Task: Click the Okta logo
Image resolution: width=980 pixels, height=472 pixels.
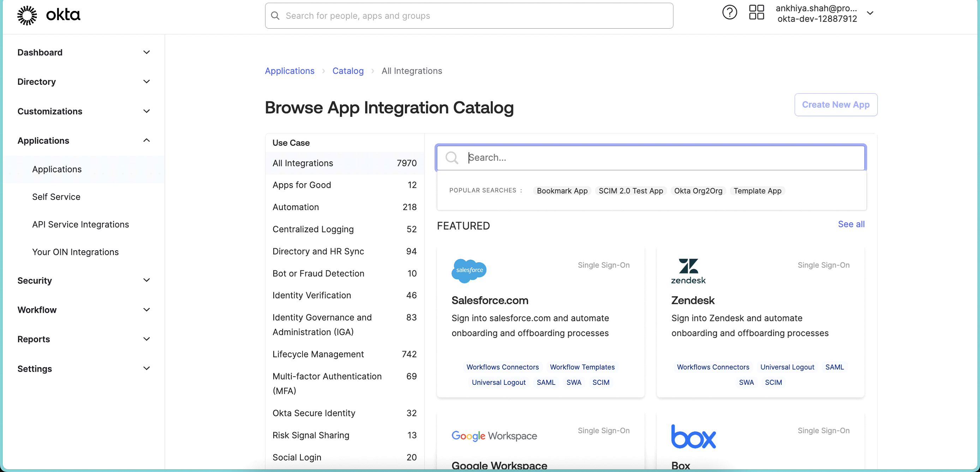Action: [x=48, y=15]
